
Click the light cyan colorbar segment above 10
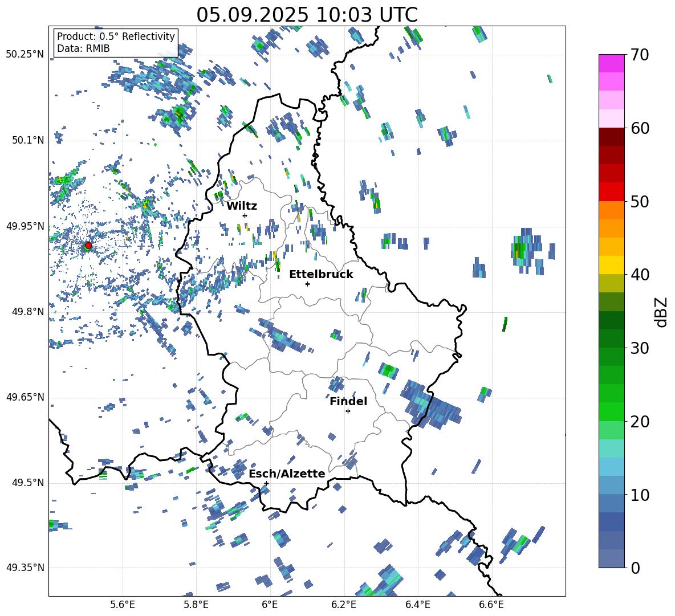611,467
